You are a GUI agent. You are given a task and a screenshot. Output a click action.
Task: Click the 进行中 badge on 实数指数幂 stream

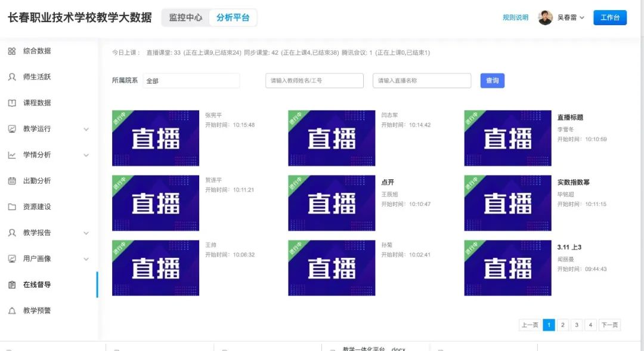[x=473, y=183]
